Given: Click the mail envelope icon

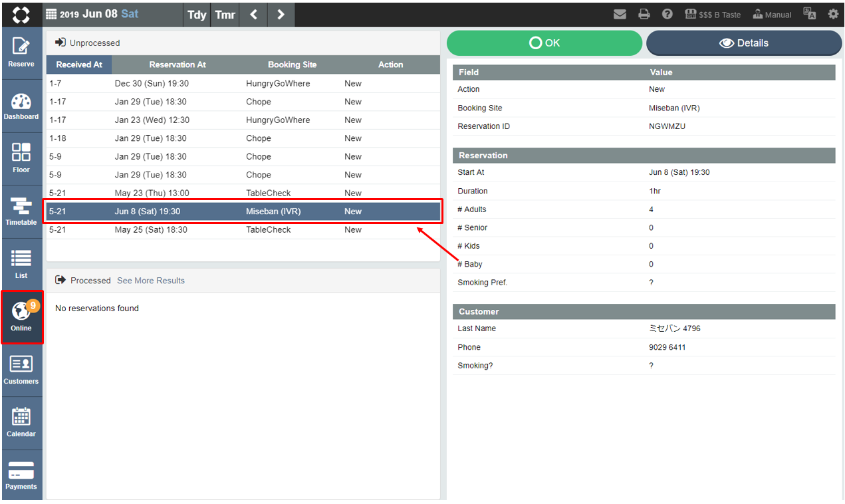Looking at the screenshot, I should point(620,14).
